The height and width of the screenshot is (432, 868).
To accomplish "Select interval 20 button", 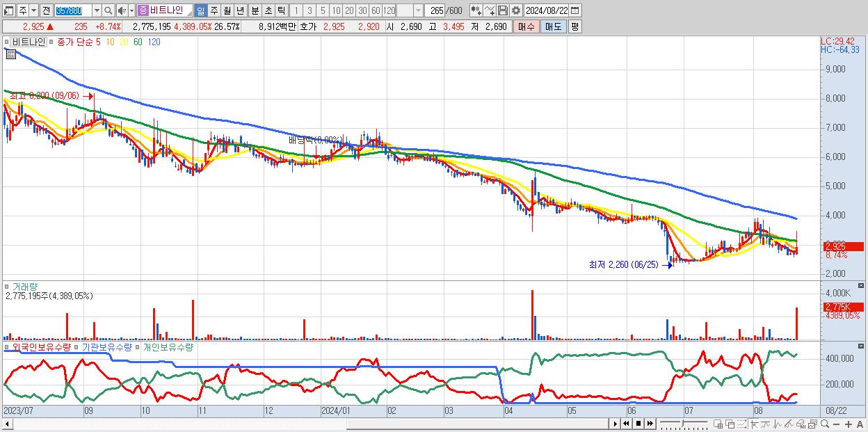I will pos(349,10).
